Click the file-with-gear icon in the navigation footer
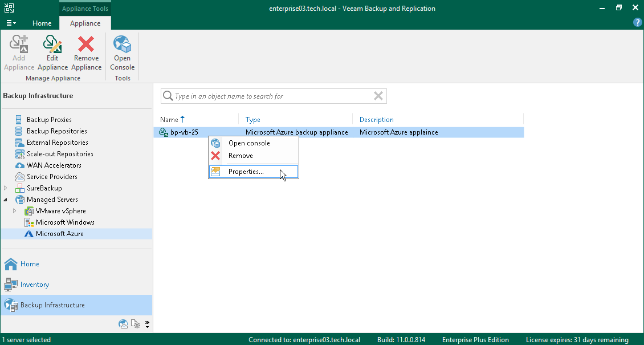Screen dimensions: 644x345 pos(136,324)
